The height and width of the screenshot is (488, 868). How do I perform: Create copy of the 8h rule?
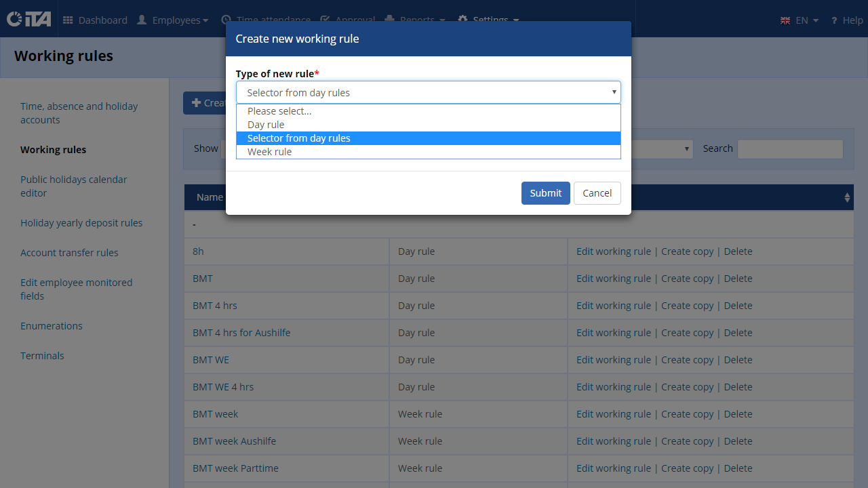[x=688, y=251]
